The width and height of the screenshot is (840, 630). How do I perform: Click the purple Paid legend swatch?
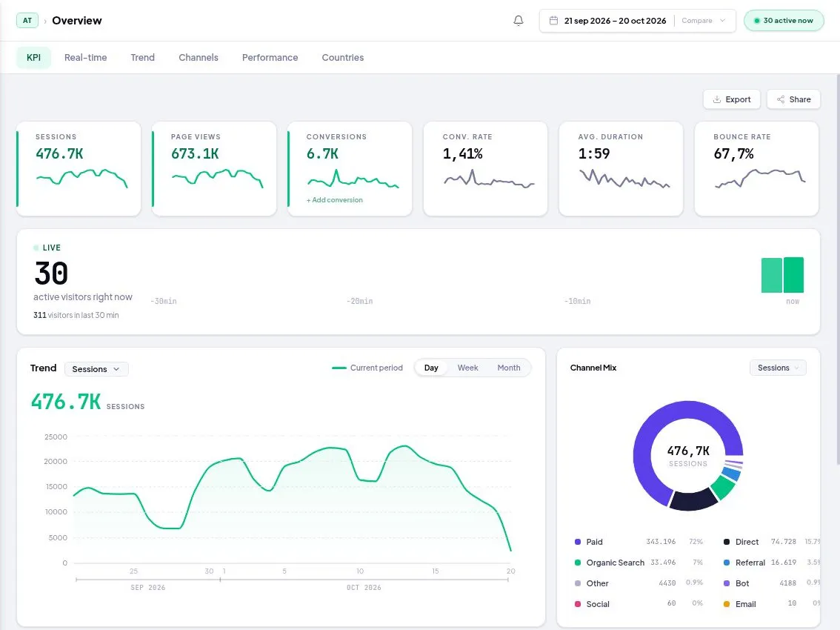(x=578, y=542)
